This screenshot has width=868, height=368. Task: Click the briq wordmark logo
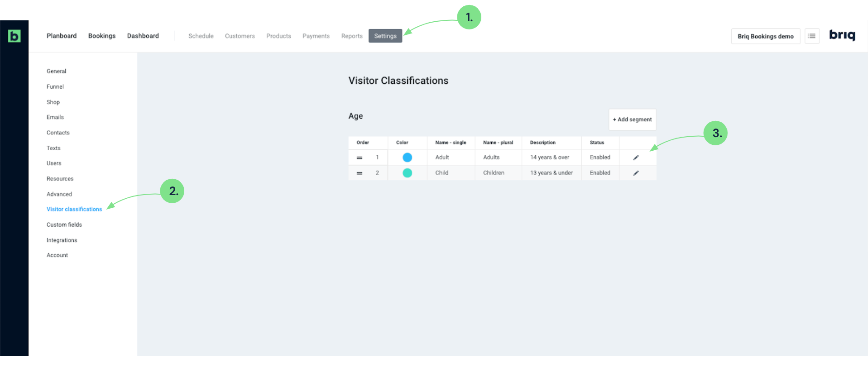pos(842,35)
